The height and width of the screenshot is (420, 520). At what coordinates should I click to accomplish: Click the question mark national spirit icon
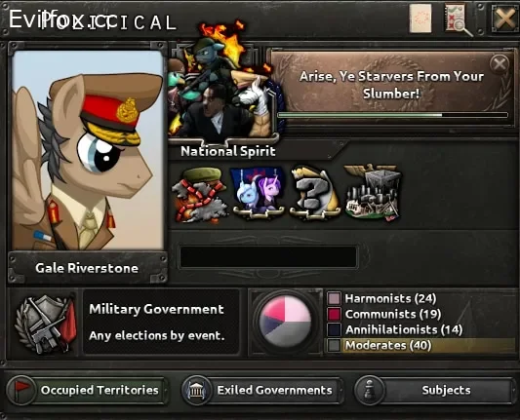click(315, 192)
